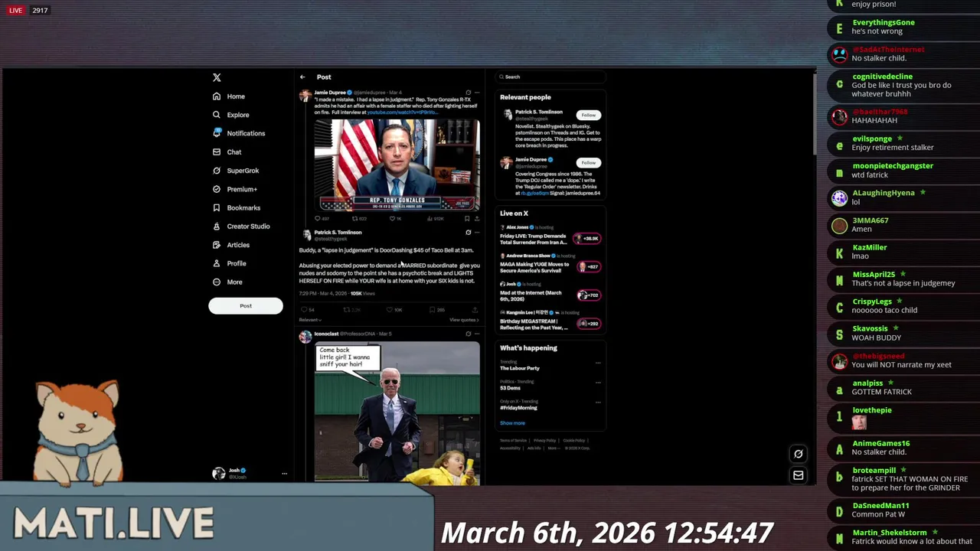This screenshot has width=980, height=551.
Task: Open Bookmarks in the sidebar
Action: (237, 207)
